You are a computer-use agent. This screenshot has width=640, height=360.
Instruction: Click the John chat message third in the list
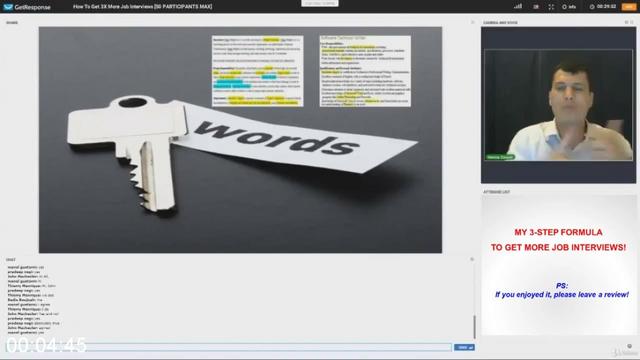(x=28, y=276)
